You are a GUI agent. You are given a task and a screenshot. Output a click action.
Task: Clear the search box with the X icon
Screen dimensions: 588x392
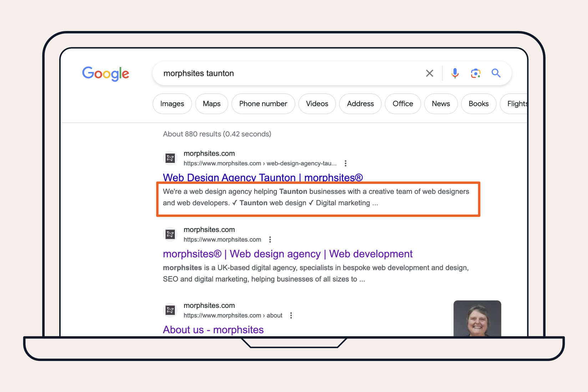tap(430, 73)
